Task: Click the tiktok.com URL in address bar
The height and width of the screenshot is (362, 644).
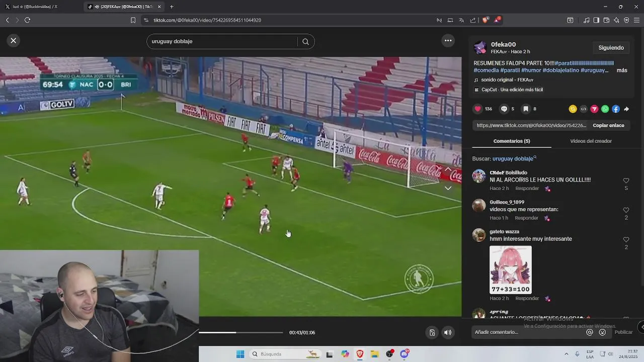Action: click(207, 20)
